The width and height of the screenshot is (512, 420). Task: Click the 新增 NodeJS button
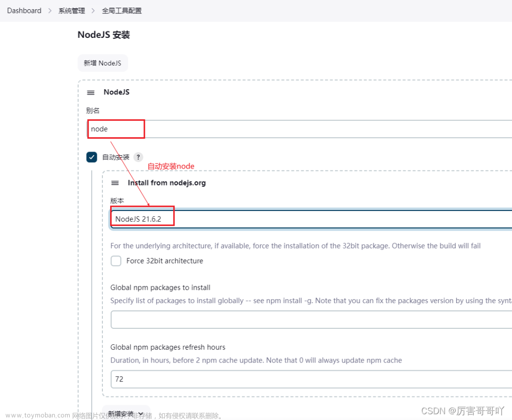tap(102, 63)
